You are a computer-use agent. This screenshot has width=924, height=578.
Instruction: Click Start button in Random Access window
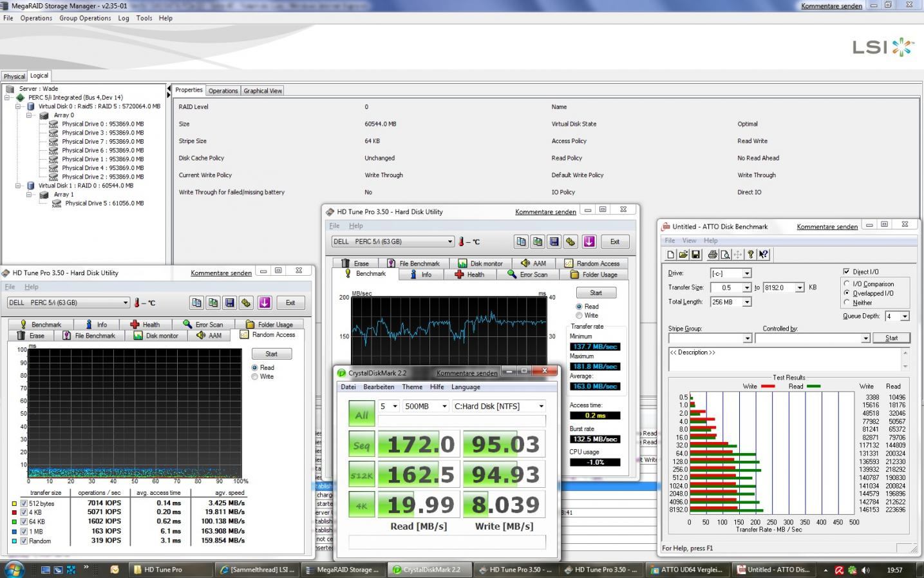click(272, 354)
